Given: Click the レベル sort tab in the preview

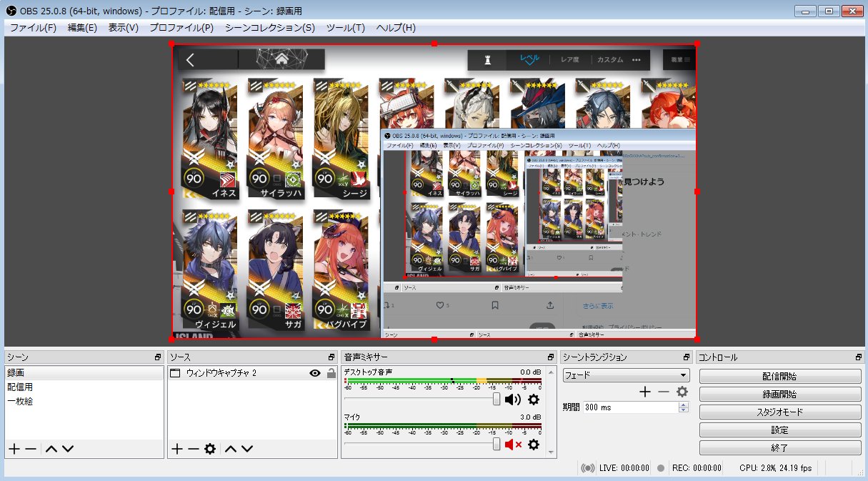Looking at the screenshot, I should coord(529,59).
